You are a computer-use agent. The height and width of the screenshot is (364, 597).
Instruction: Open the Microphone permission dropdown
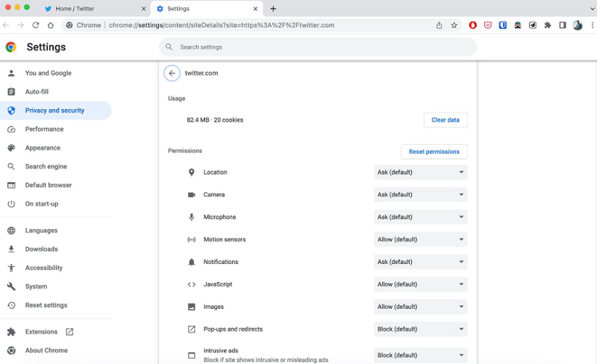coord(420,217)
